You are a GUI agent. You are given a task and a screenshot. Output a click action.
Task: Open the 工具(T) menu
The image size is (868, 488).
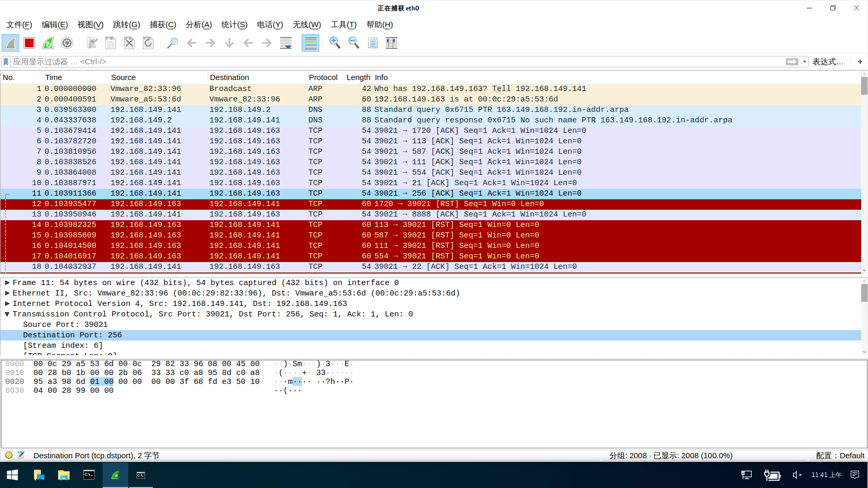[344, 25]
